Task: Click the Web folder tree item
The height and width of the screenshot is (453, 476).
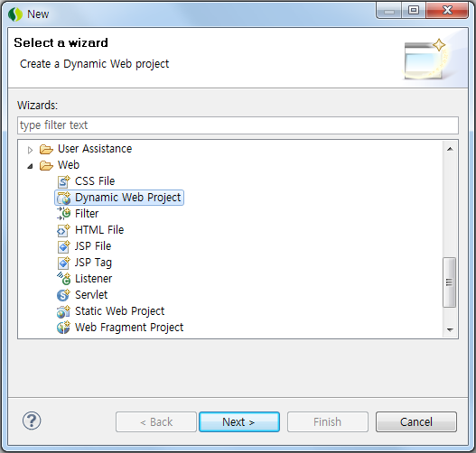Action: 69,165
